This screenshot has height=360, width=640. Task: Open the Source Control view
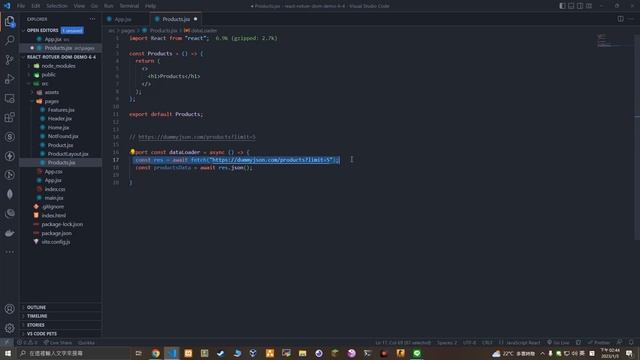point(9,60)
